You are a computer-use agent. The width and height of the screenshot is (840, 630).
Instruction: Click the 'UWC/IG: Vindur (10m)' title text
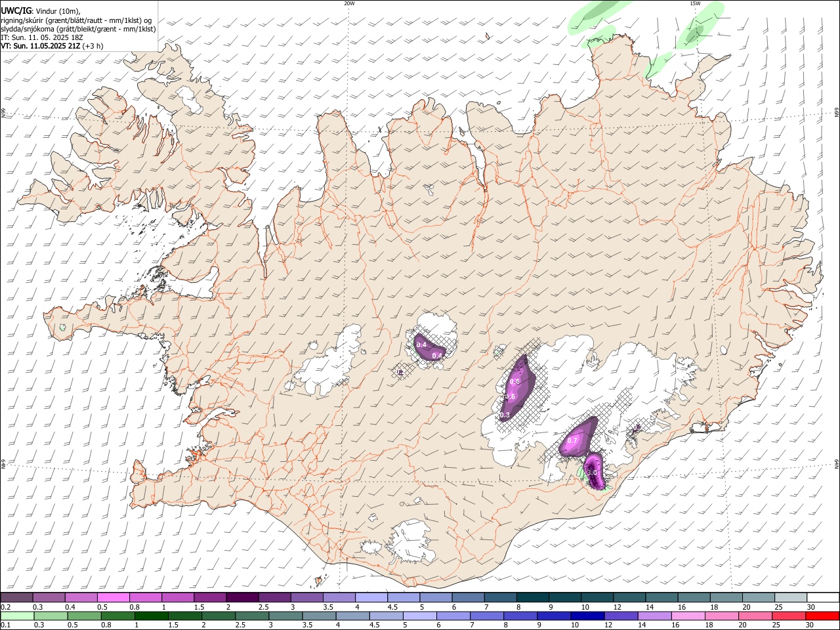pos(40,11)
